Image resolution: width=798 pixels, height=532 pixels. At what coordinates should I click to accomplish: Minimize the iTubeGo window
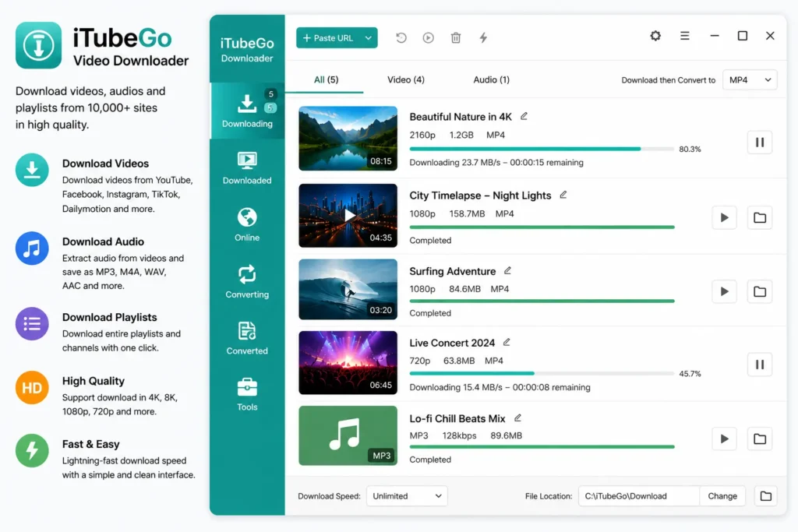715,36
